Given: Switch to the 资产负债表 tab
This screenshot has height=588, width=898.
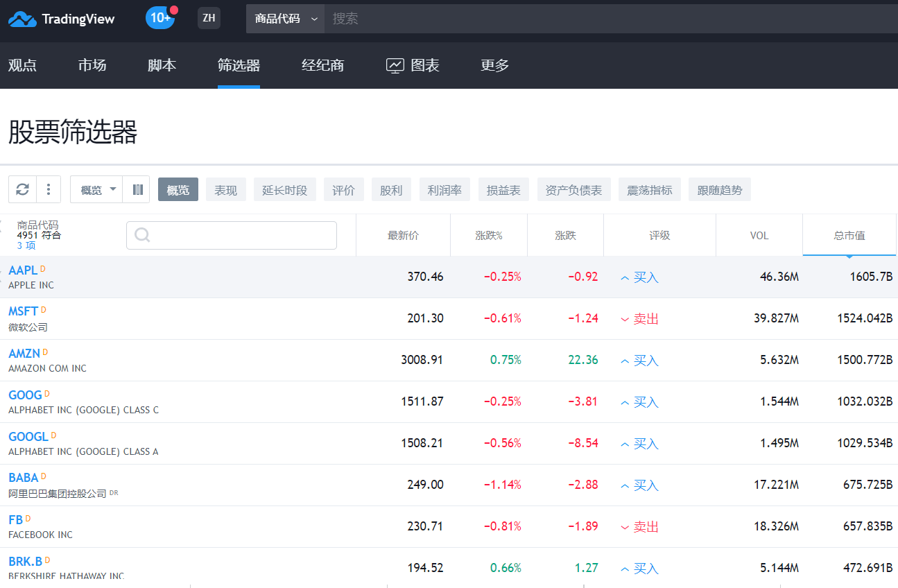Looking at the screenshot, I should pos(574,189).
